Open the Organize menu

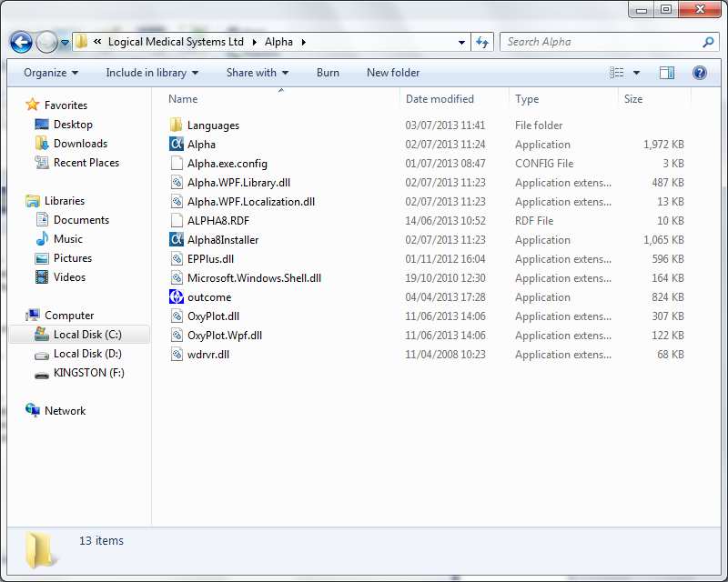(x=51, y=73)
